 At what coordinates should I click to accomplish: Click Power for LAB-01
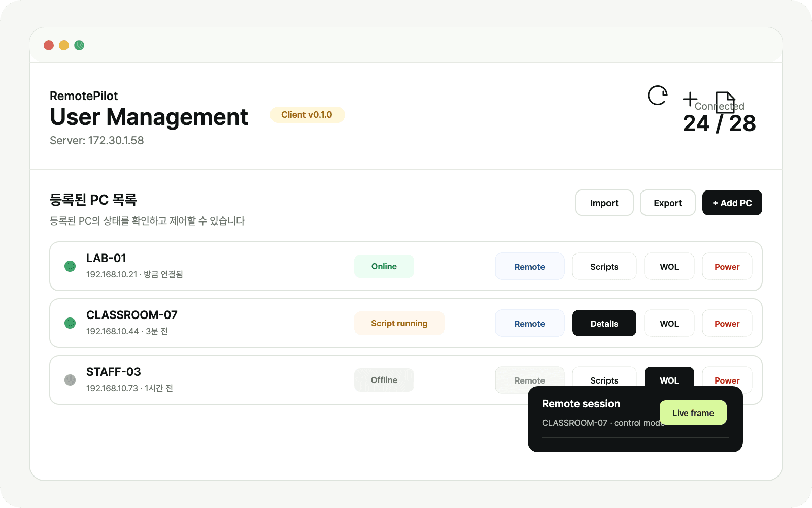click(727, 266)
